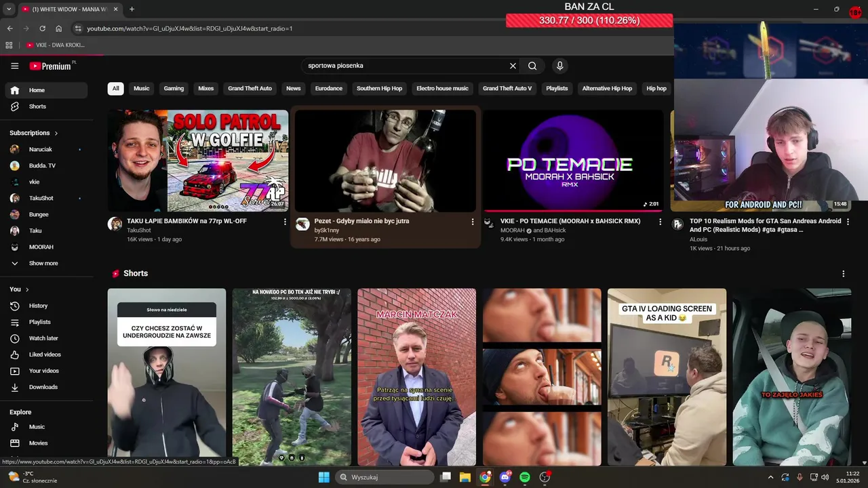
Task: Select the Mixes filter chip
Action: coord(205,88)
